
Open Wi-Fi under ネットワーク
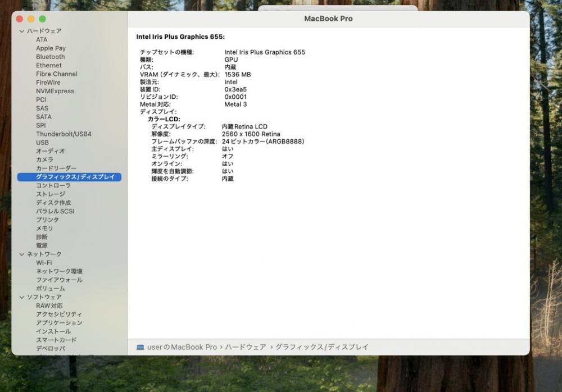44,263
